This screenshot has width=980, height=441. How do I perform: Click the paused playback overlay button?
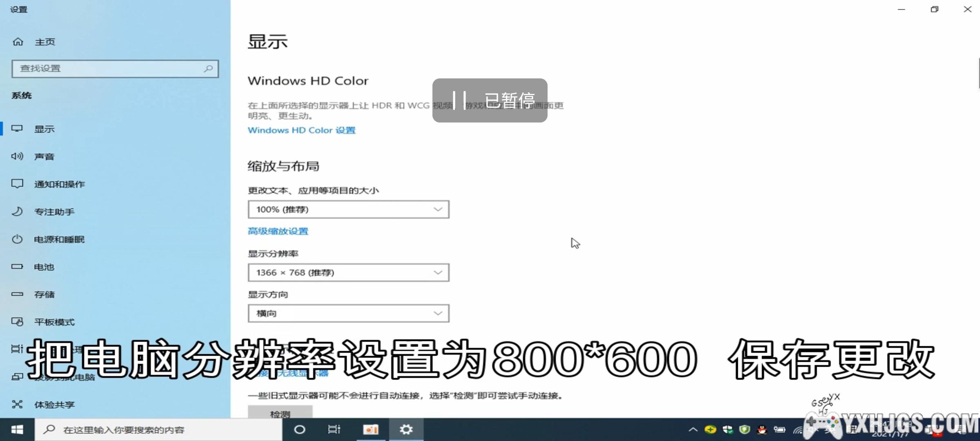click(490, 100)
